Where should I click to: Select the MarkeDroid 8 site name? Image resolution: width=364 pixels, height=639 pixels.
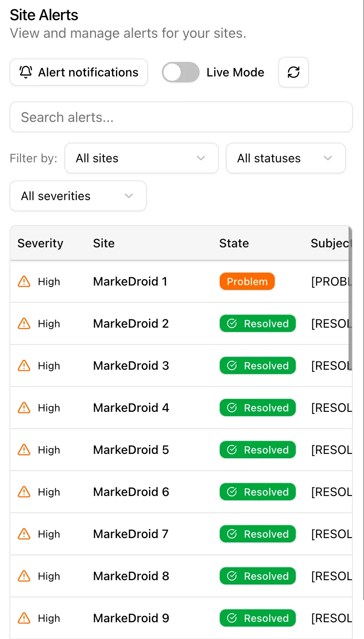(x=131, y=576)
